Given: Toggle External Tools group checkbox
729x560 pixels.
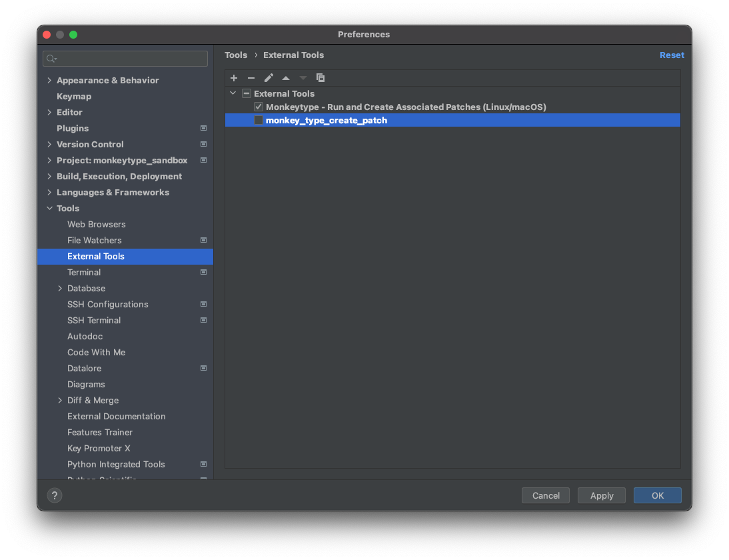Looking at the screenshot, I should (x=247, y=93).
